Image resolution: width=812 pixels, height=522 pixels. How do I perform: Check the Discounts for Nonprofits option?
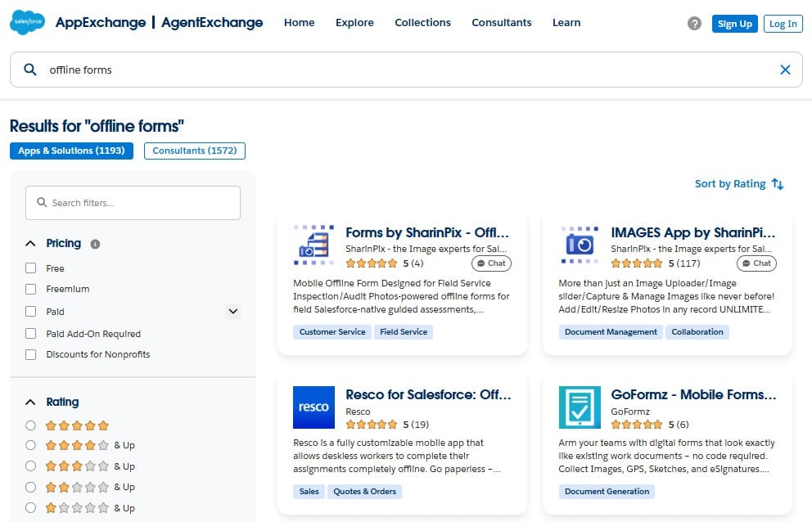(x=30, y=354)
